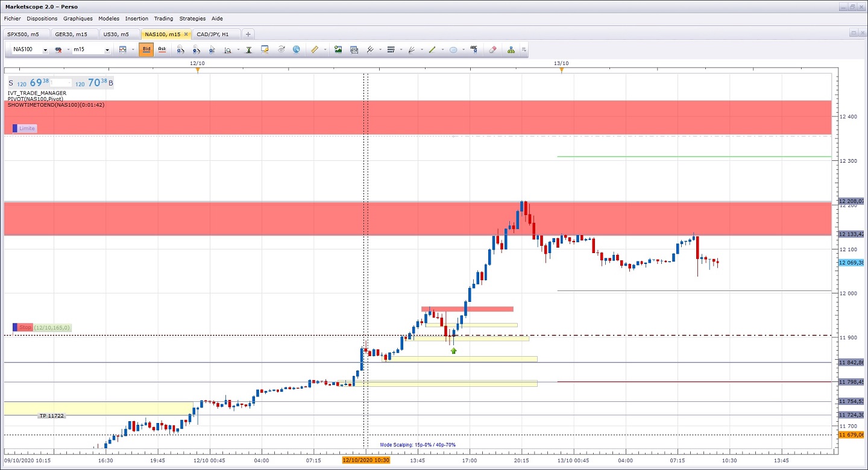Click the chart type icon
The width and height of the screenshot is (868, 470).
coord(123,50)
